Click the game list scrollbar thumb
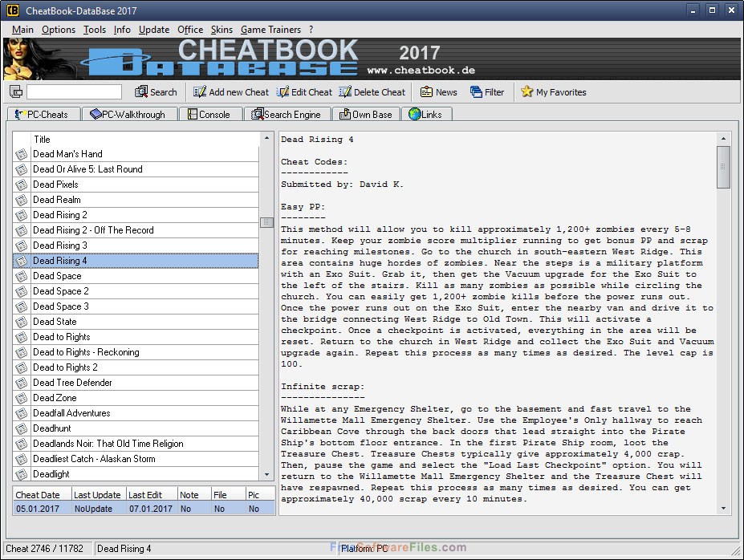This screenshot has width=744, height=560. (266, 222)
